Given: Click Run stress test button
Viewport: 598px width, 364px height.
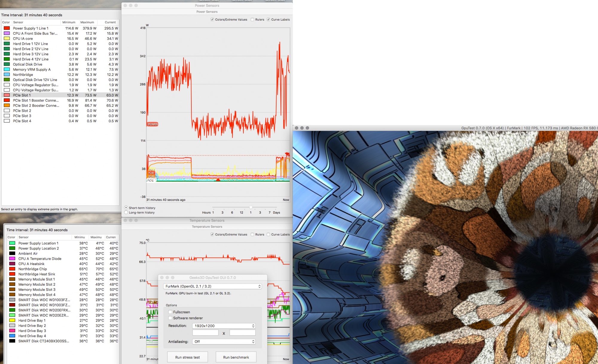Looking at the screenshot, I should point(187,357).
